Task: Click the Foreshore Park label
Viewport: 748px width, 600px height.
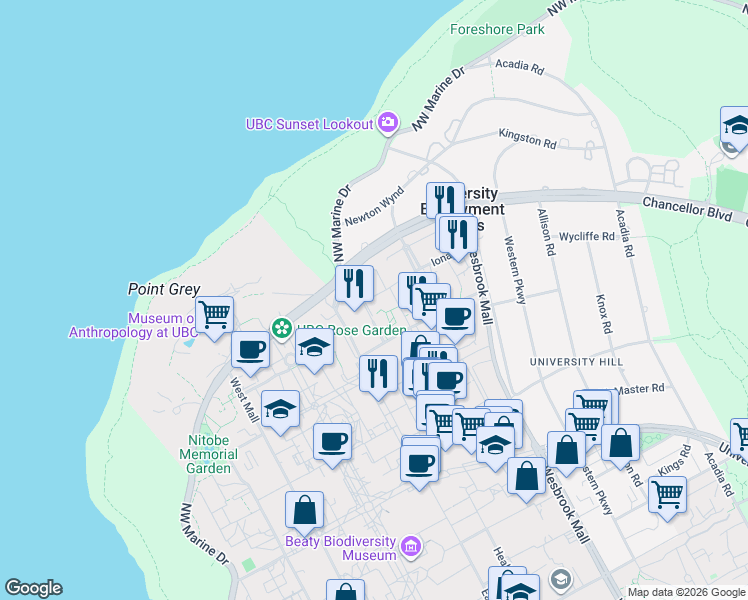Action: click(x=497, y=30)
